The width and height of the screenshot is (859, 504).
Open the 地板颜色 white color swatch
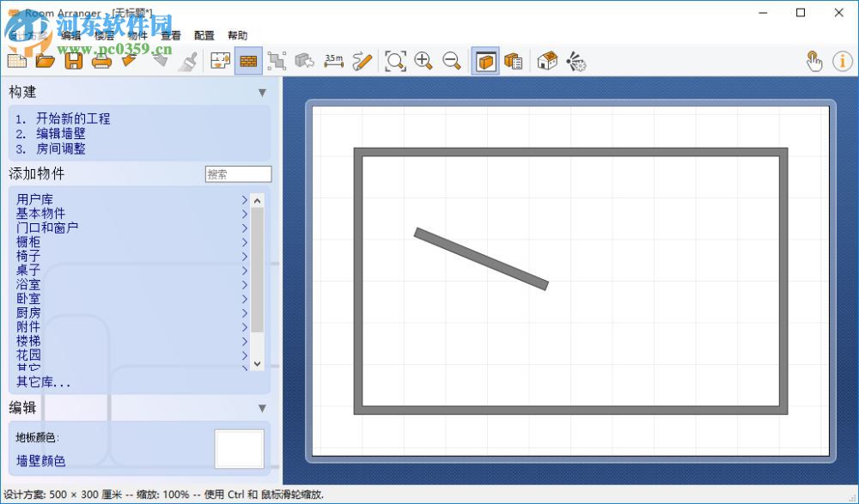(x=239, y=449)
